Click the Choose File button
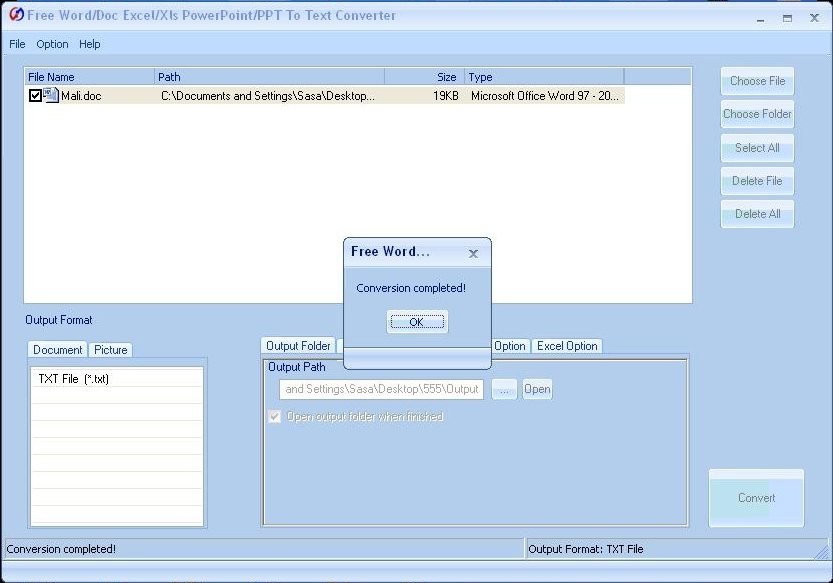 click(x=757, y=81)
